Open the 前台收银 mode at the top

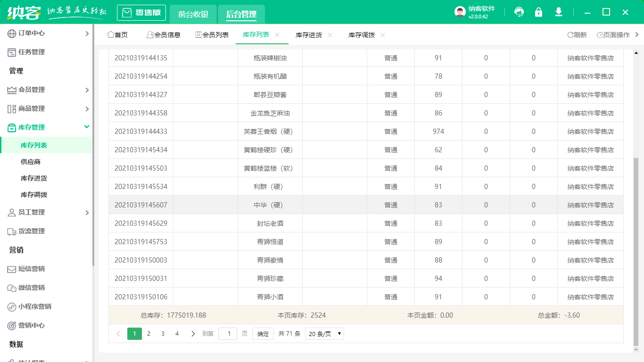point(194,14)
